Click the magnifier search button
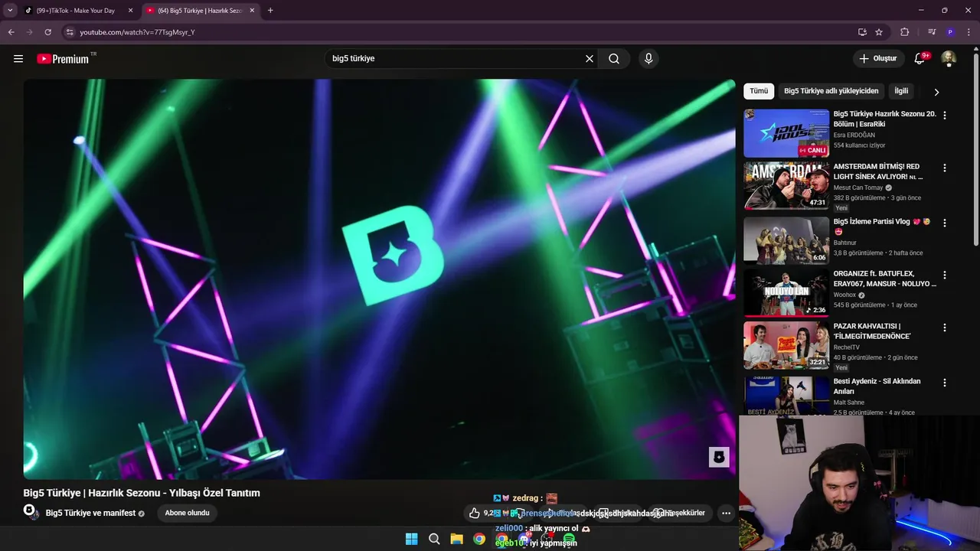980x551 pixels. click(614, 59)
